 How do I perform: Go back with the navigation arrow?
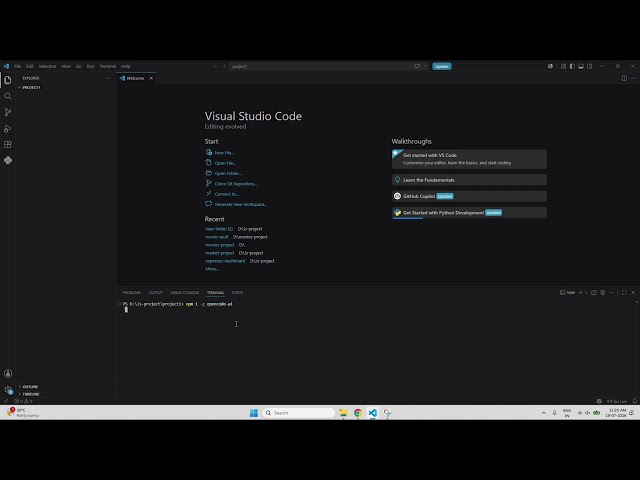(215, 66)
